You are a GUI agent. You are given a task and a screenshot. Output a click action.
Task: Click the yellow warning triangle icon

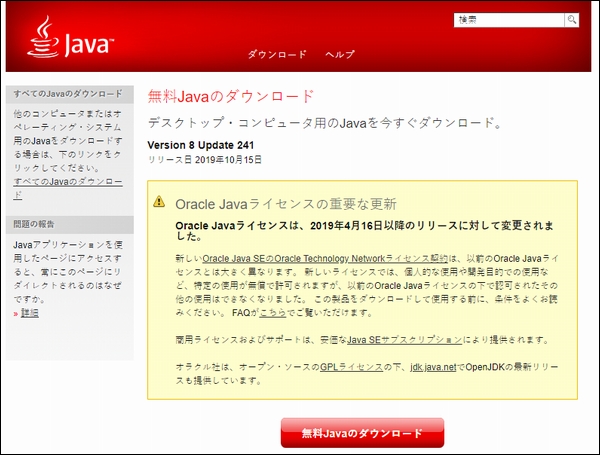(159, 201)
